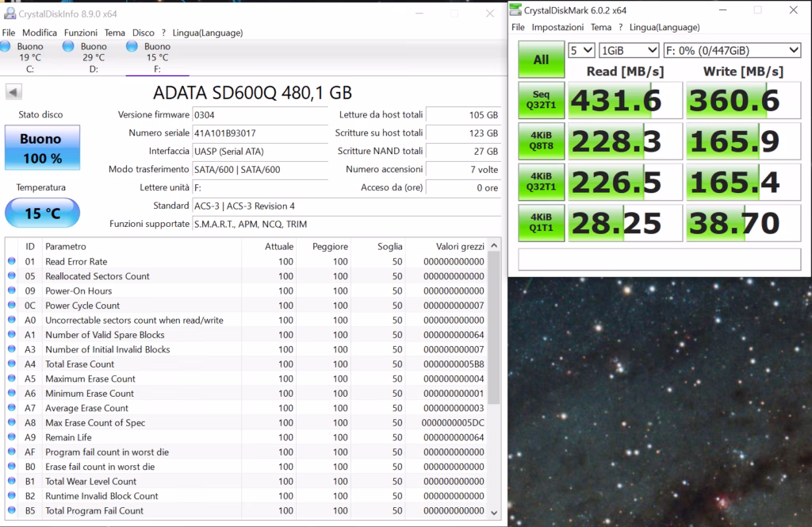This screenshot has height=527, width=812.
Task: Click the Buono 100 % health status button
Action: point(43,148)
